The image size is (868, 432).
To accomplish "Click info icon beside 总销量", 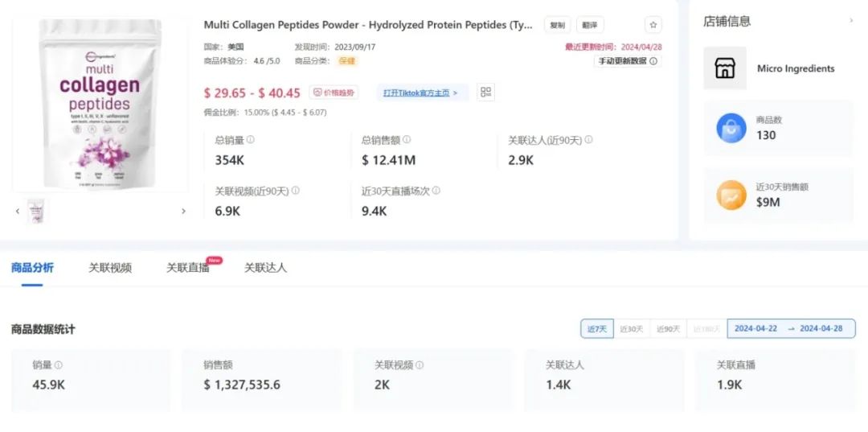I will (x=250, y=140).
